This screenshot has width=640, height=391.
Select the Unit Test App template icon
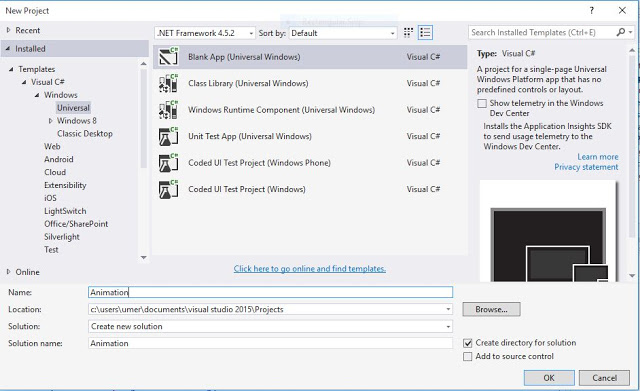click(169, 136)
